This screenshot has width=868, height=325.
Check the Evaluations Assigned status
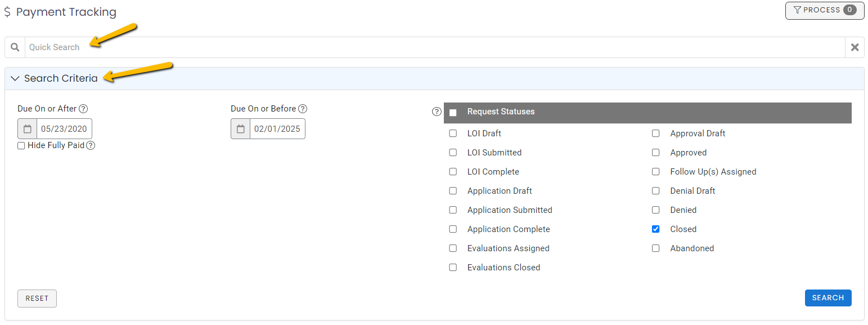pos(453,248)
